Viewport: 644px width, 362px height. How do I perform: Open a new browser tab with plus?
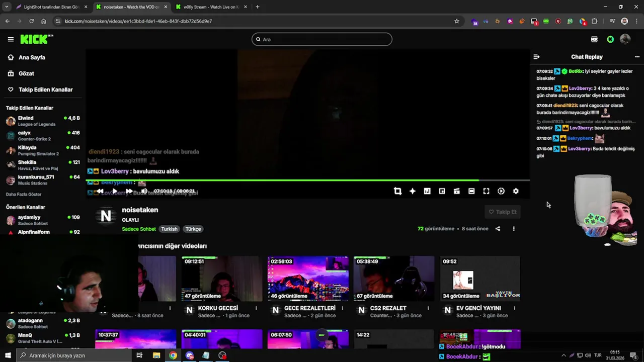coord(258,7)
